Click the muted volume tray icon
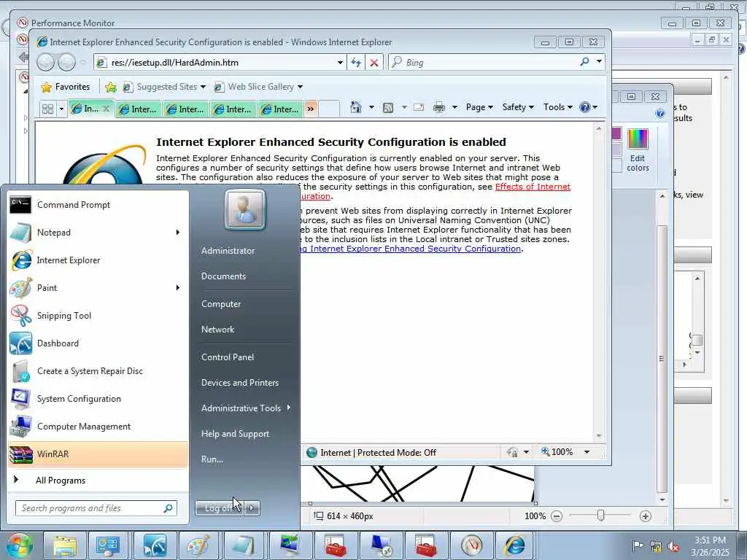The height and width of the screenshot is (560, 747). click(673, 547)
